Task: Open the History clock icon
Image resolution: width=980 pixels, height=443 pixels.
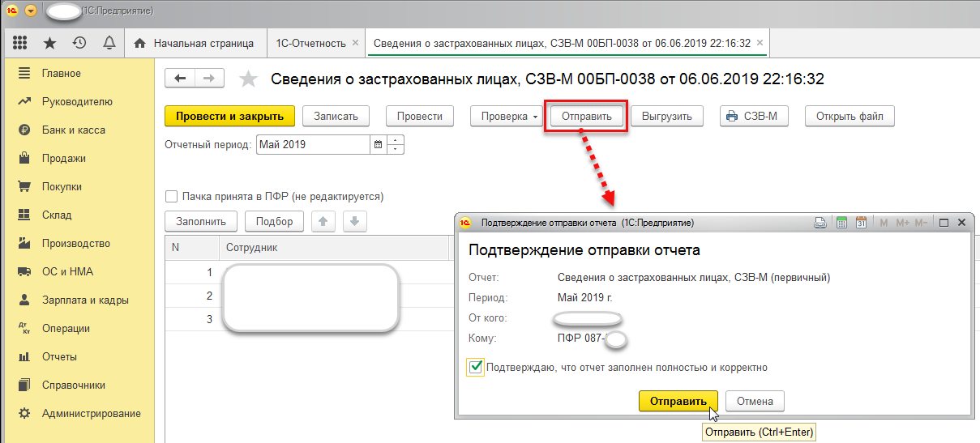Action: click(79, 43)
